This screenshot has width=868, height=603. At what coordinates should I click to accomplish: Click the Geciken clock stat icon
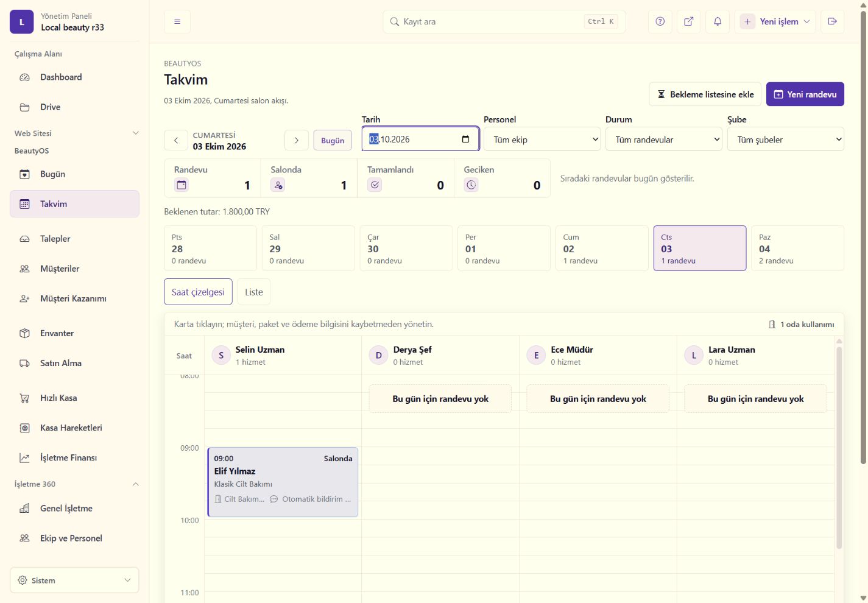pyautogui.click(x=471, y=185)
